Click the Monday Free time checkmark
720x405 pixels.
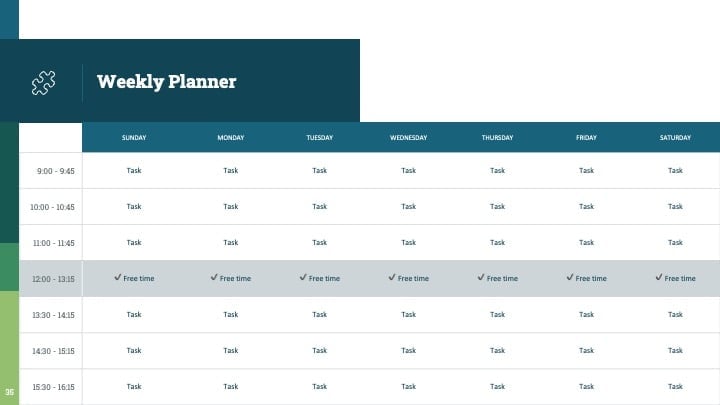point(214,277)
